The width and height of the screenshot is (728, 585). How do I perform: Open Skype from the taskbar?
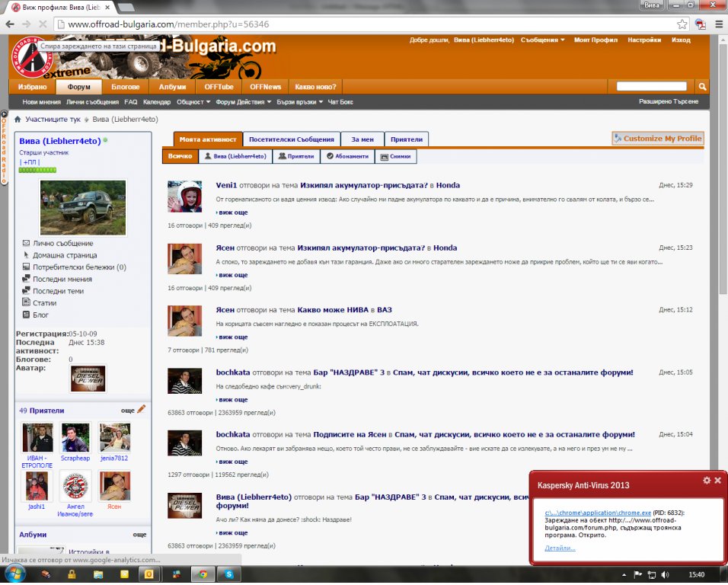point(229,574)
